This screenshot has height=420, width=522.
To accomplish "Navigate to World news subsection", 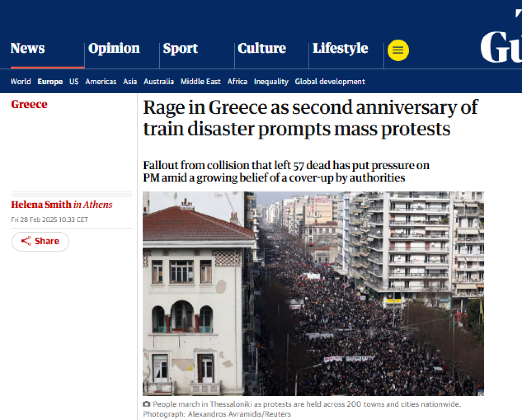I will pyautogui.click(x=21, y=81).
